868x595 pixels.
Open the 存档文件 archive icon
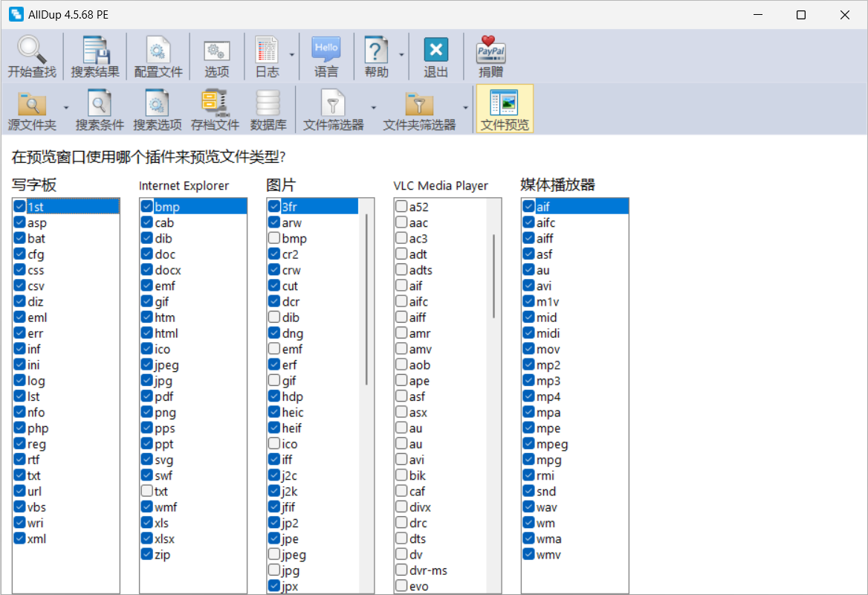click(215, 103)
